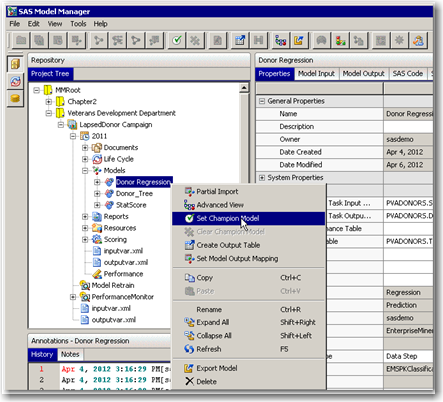443x402 pixels.
Task: Click the disabled document toolbar icon
Action: [218, 41]
